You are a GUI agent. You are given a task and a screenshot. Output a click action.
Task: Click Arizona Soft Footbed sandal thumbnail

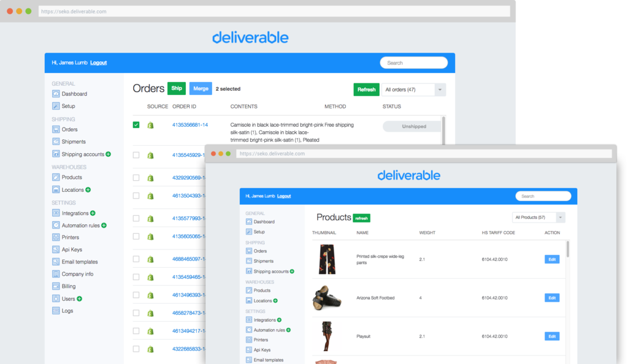coord(327,298)
